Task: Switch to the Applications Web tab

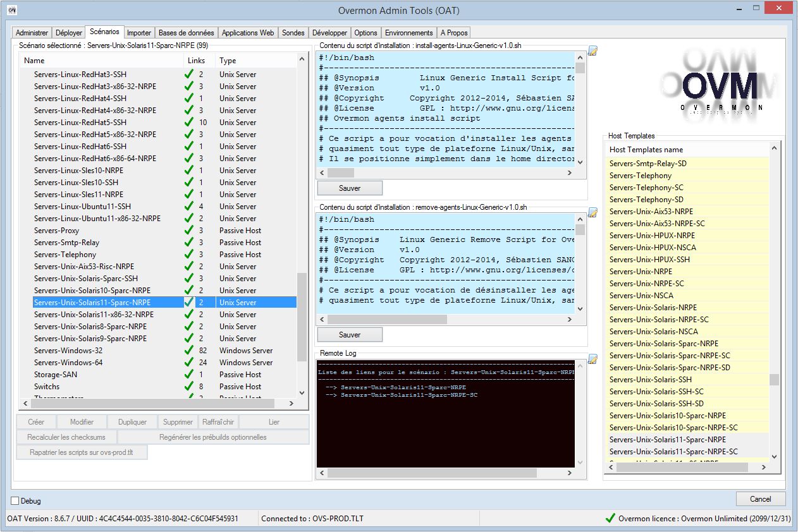Action: 248,33
